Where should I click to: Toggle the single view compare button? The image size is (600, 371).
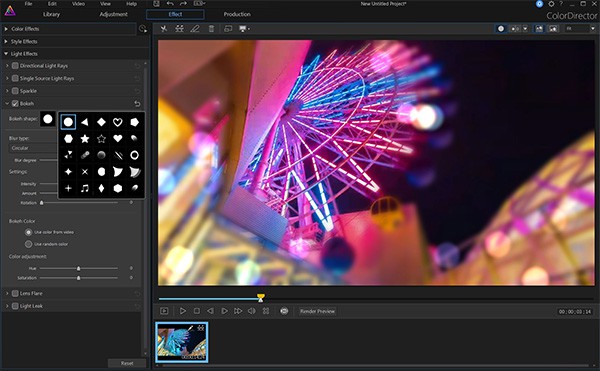[x=501, y=29]
